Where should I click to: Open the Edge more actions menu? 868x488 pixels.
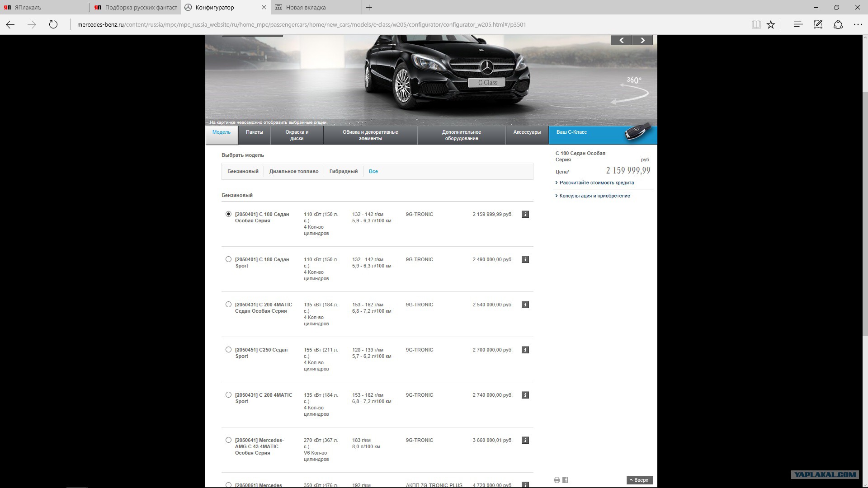(x=858, y=24)
